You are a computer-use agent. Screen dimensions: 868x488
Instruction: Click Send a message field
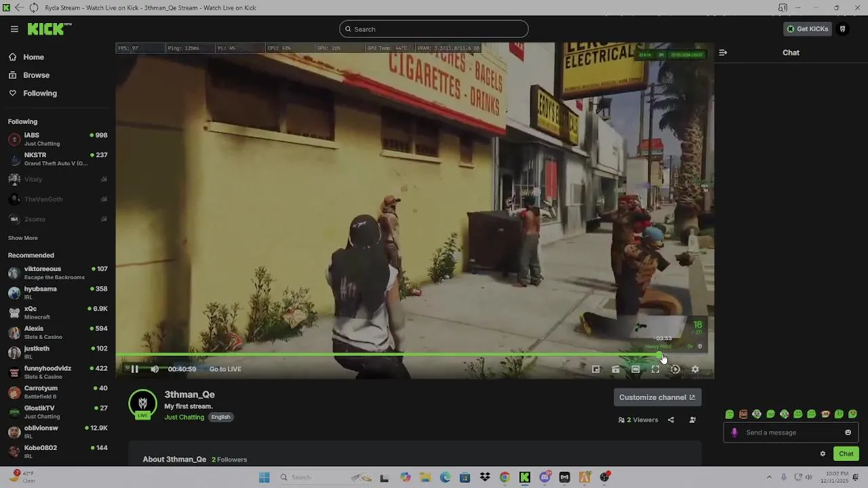(791, 432)
